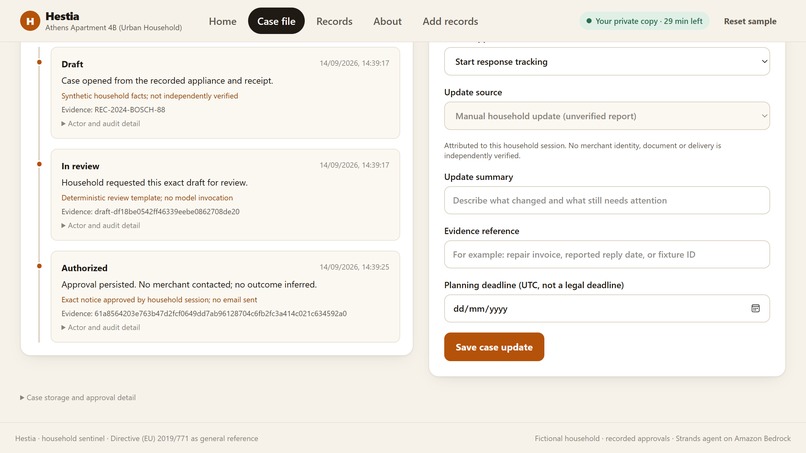The width and height of the screenshot is (806, 453).
Task: Click the private copy timer badge
Action: 644,21
